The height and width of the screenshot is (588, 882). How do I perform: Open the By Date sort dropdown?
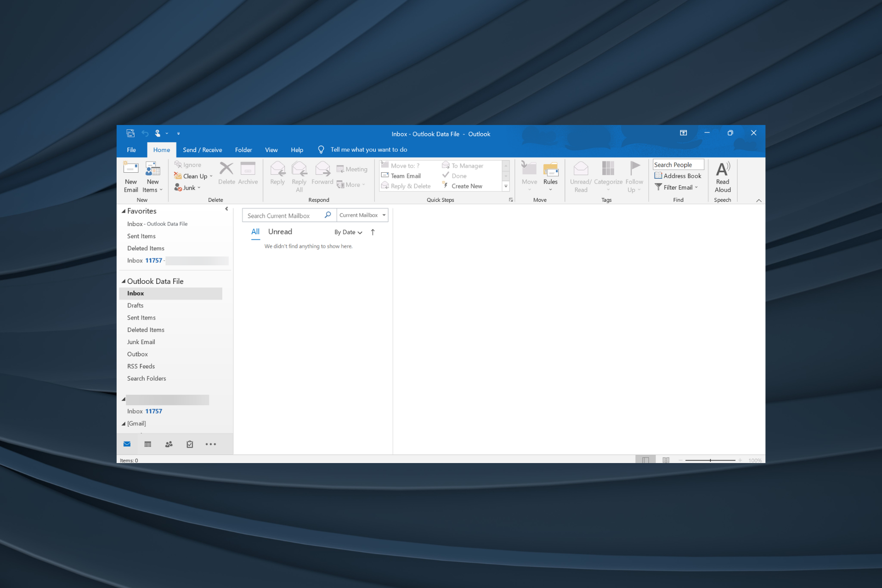(348, 232)
